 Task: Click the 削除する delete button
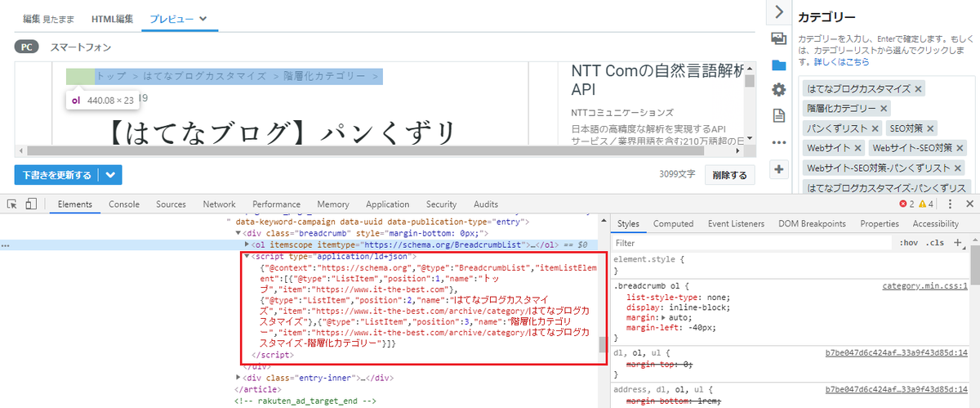(728, 175)
